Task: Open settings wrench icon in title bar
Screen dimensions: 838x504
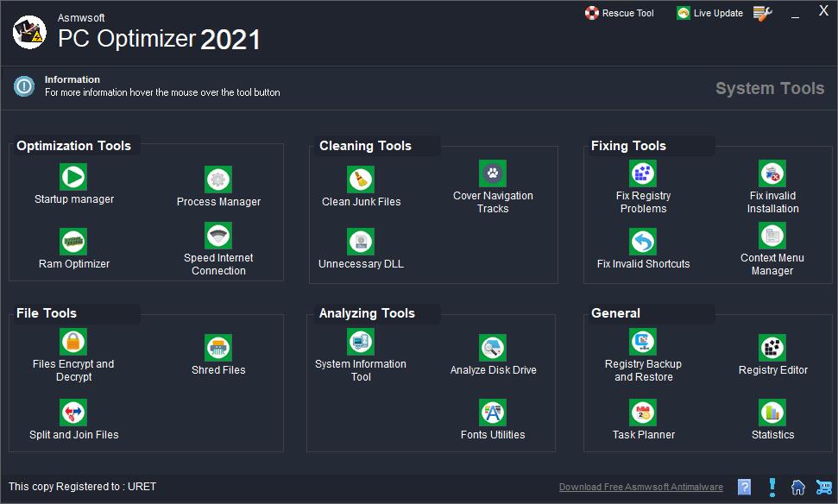Action: [762, 13]
